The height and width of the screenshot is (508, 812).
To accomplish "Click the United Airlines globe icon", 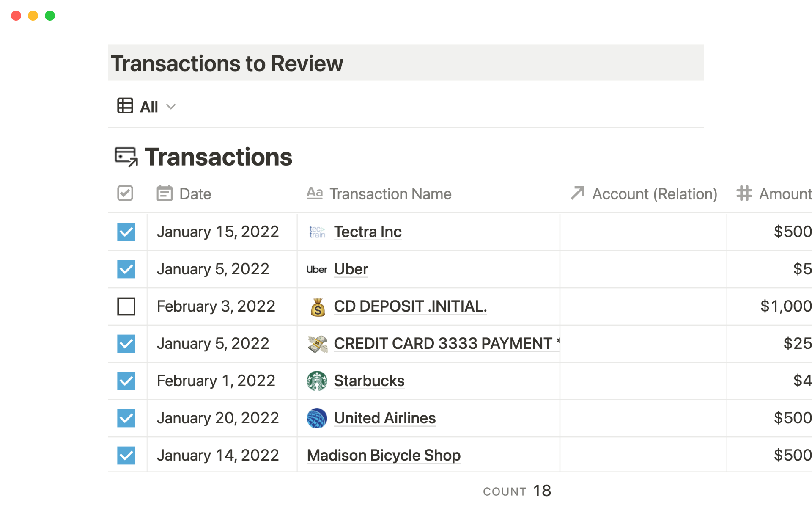I will [x=317, y=418].
